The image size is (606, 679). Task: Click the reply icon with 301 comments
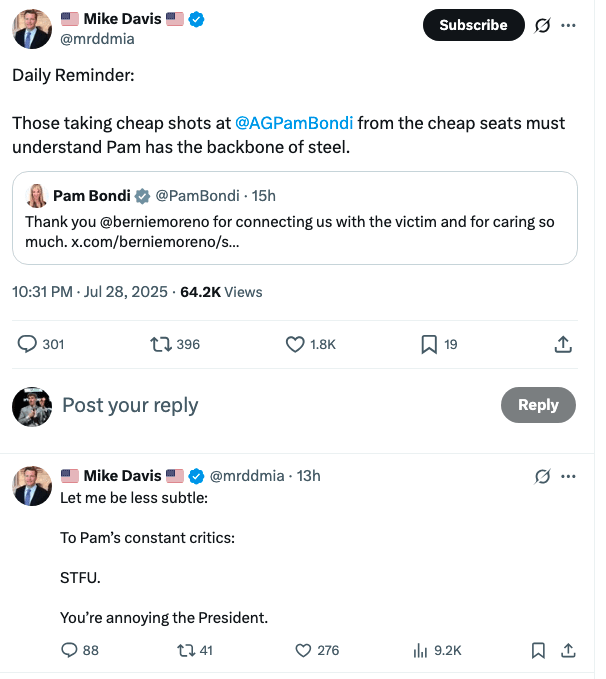coord(28,344)
